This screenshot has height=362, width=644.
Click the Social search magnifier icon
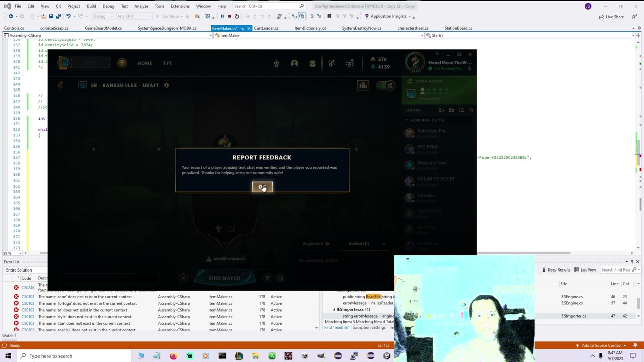pyautogui.click(x=471, y=110)
